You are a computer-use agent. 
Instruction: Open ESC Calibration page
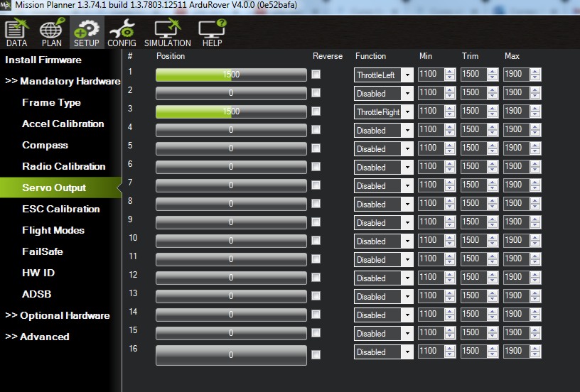[x=60, y=209]
